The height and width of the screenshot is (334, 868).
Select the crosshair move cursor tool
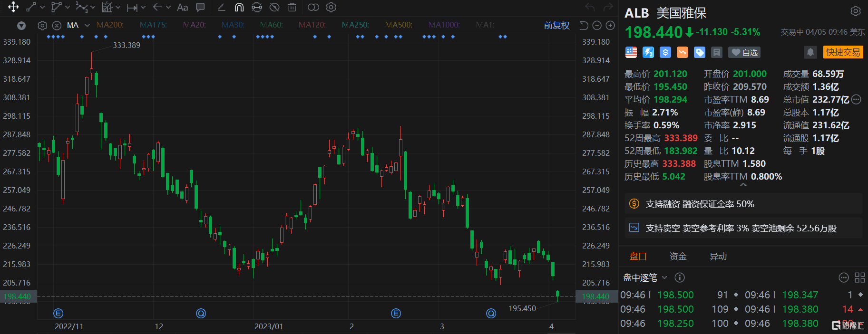click(13, 7)
